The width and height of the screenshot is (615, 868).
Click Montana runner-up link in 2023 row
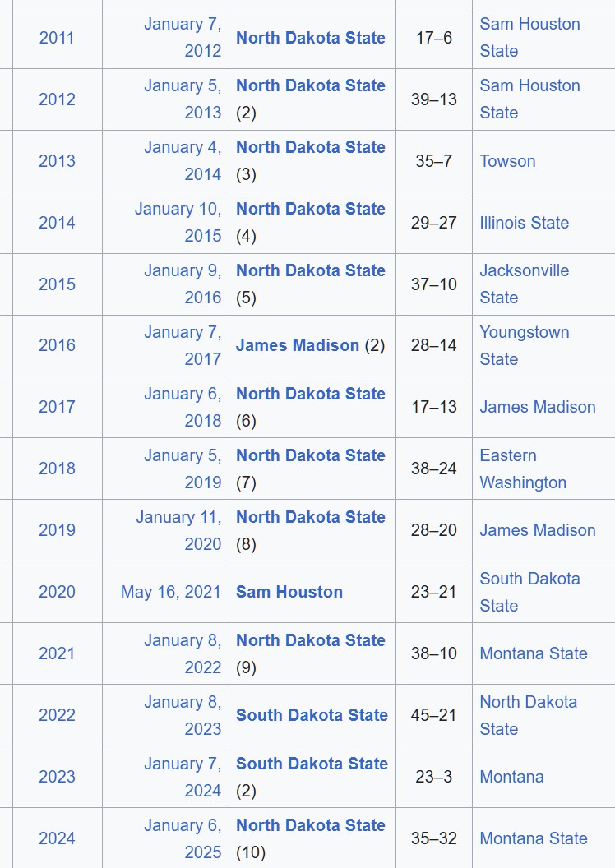pyautogui.click(x=512, y=777)
